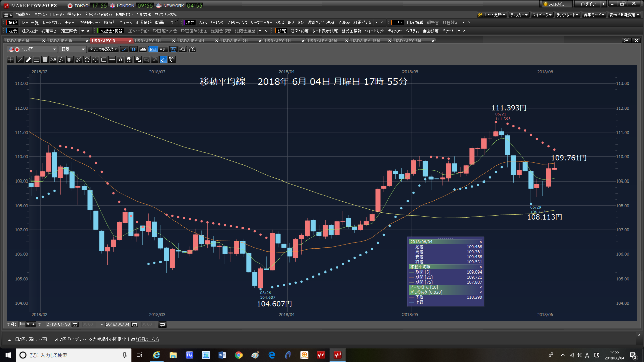Click the chart information 'i' icon
Viewport: 644px width, 362px height.
click(133, 49)
